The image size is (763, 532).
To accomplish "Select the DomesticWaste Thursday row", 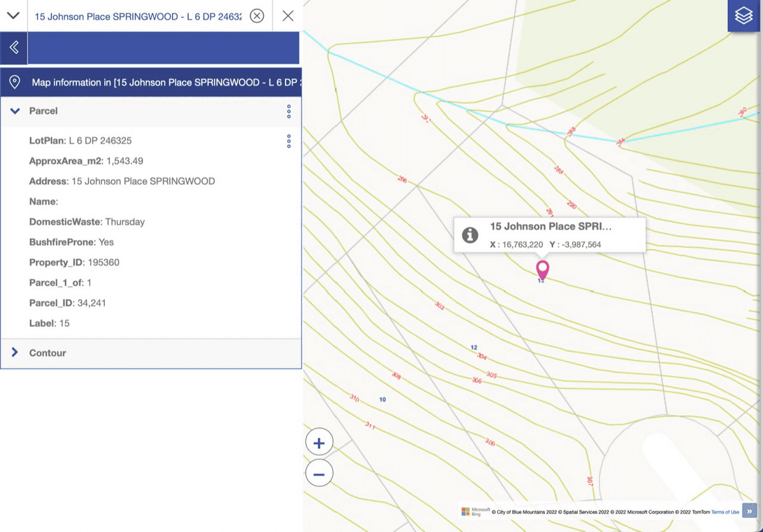I will [x=87, y=222].
